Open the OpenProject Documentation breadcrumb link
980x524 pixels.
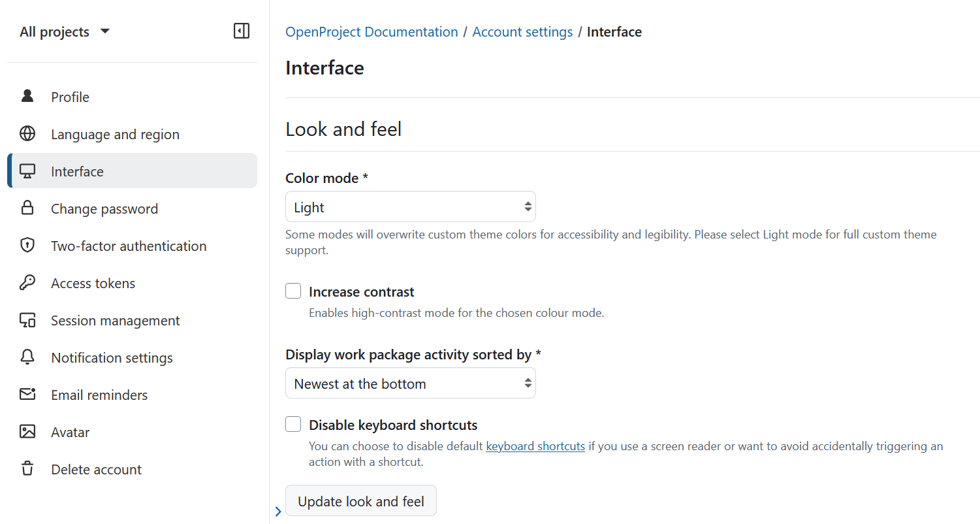[371, 32]
